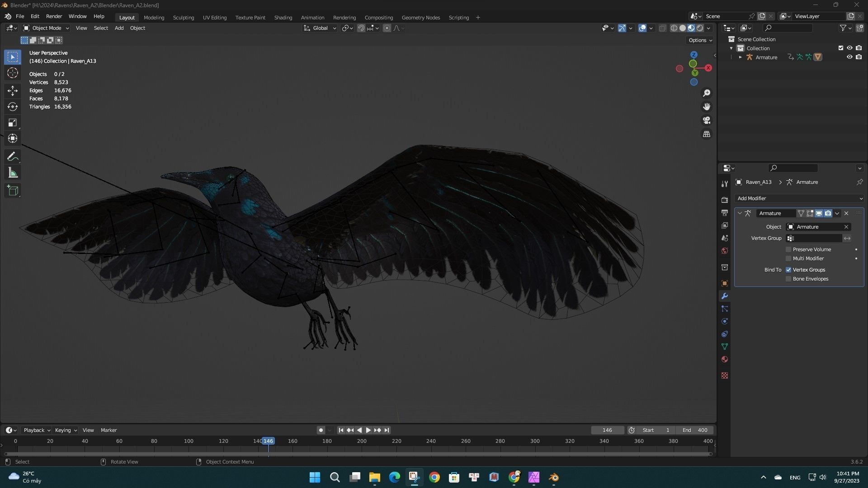Switch to the UV Editing workspace
This screenshot has width=868, height=488.
[215, 18]
